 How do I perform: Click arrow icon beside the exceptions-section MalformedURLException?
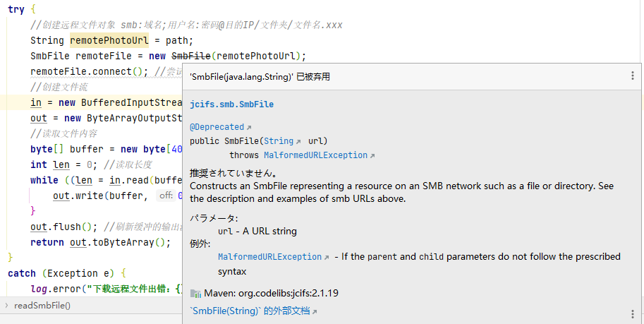point(327,258)
